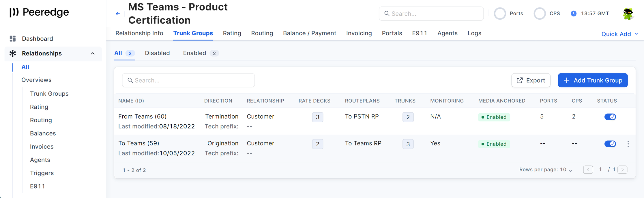The width and height of the screenshot is (644, 198).
Task: Open Dashboard from the sidebar
Action: pyautogui.click(x=37, y=39)
